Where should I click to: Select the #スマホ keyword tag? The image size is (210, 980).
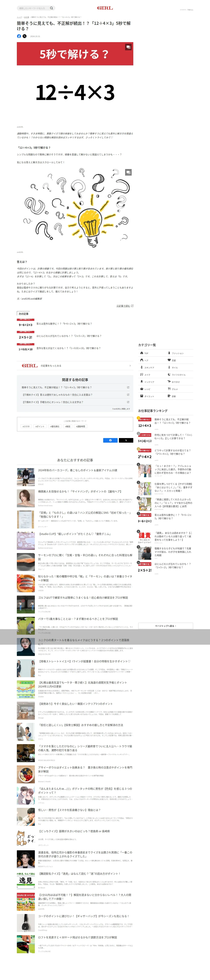(x=26, y=426)
